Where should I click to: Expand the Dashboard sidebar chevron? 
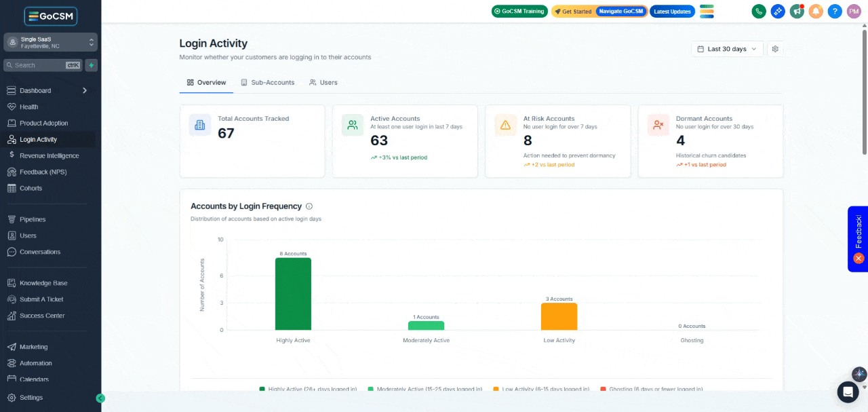(85, 90)
